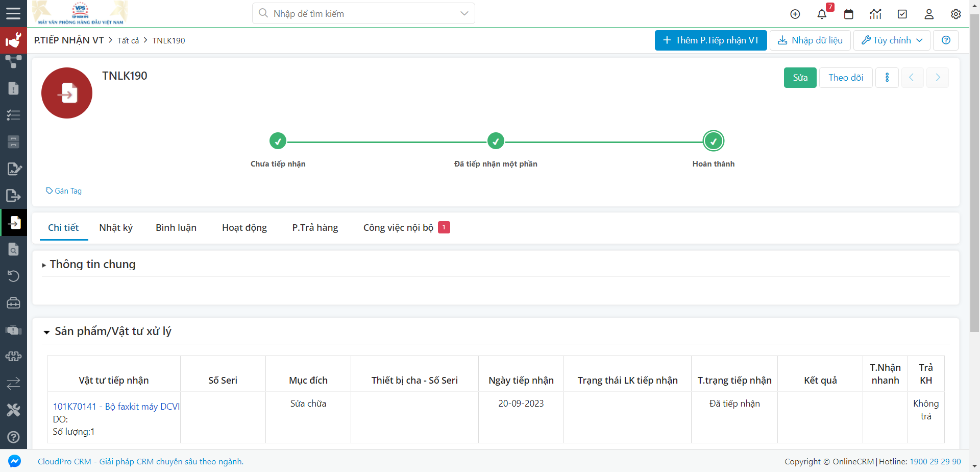Viewport: 980px width, 472px height.
Task: Select the Hoàn thành progress step
Action: tap(714, 141)
